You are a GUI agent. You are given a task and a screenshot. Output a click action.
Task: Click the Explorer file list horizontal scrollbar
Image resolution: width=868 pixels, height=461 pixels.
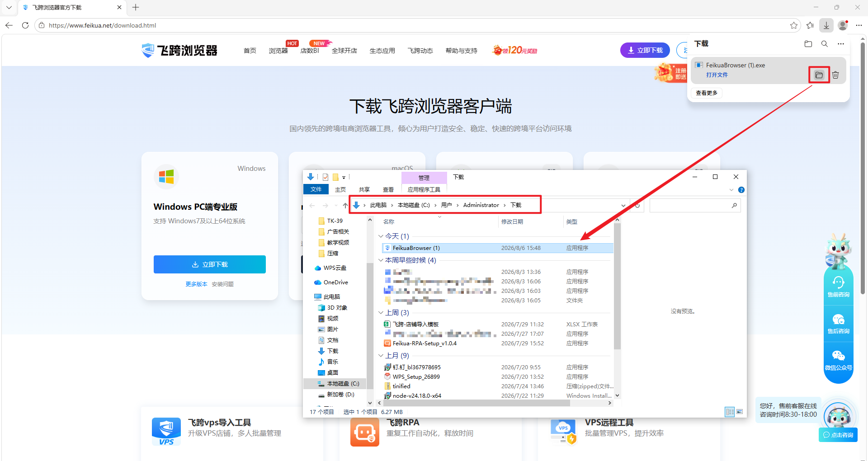[476, 403]
